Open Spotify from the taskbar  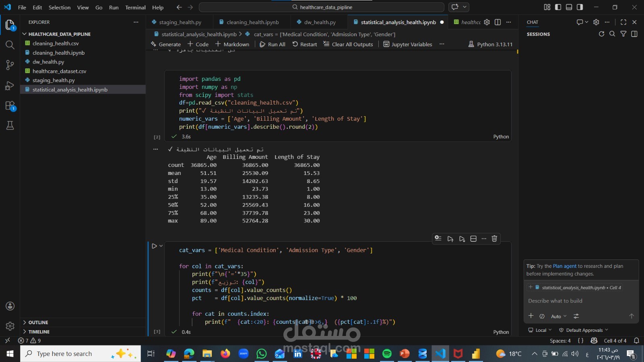pyautogui.click(x=387, y=354)
